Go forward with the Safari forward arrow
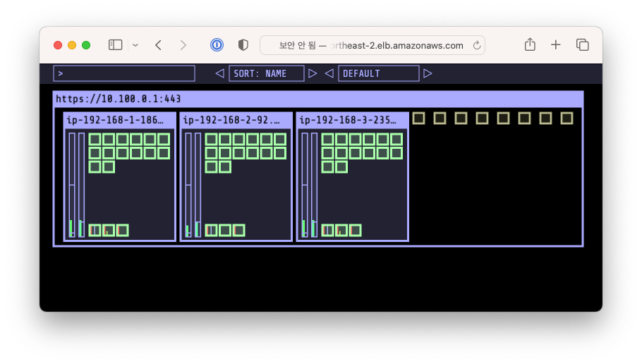 [x=183, y=45]
